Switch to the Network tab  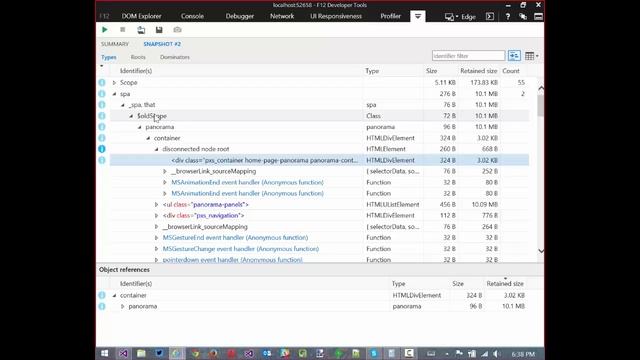[x=282, y=16]
